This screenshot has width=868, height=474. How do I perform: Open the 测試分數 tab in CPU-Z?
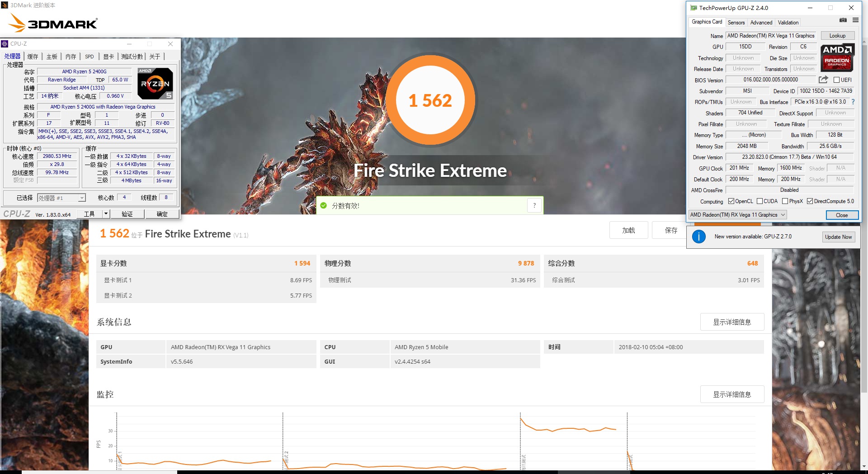(x=132, y=57)
